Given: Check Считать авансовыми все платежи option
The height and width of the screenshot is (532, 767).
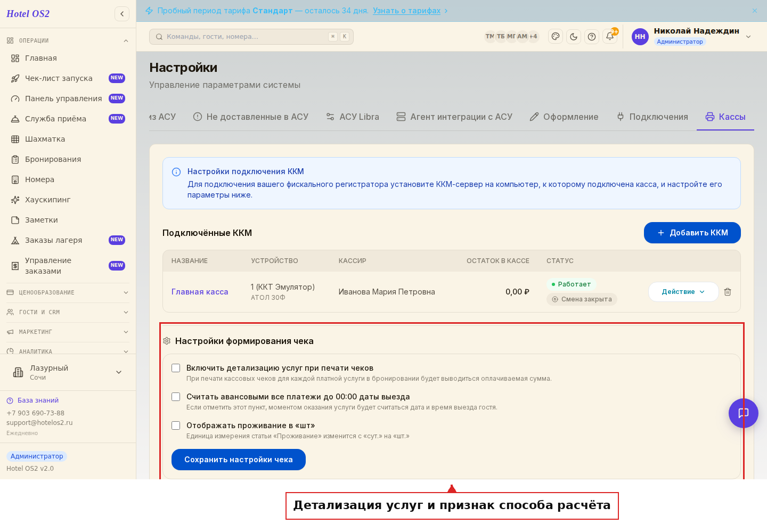Looking at the screenshot, I should coord(176,397).
